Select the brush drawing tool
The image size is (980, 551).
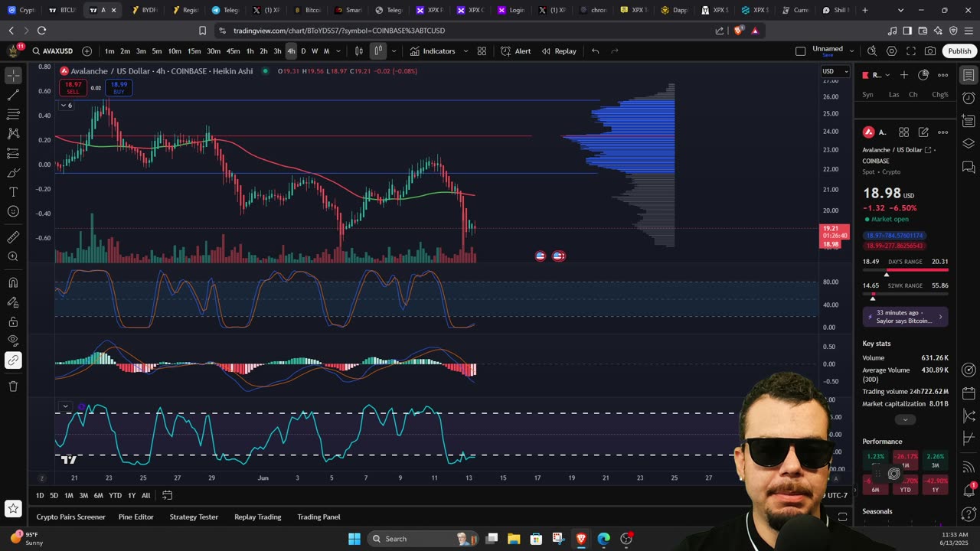point(13,173)
